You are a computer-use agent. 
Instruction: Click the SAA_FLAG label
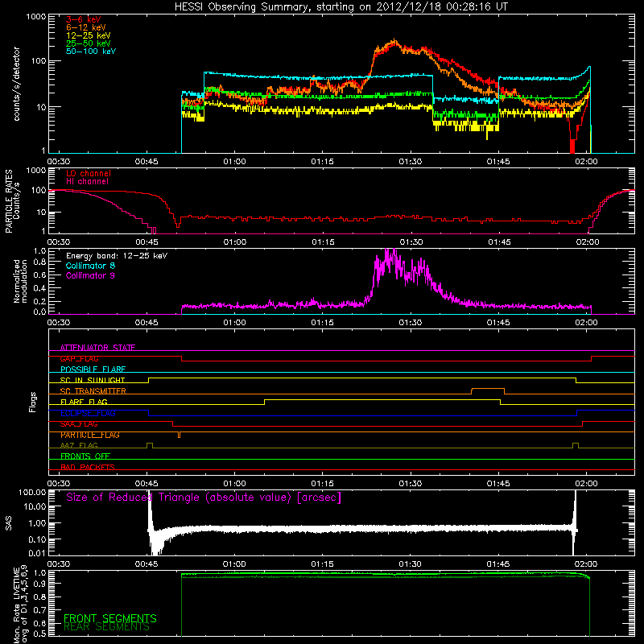[79, 424]
